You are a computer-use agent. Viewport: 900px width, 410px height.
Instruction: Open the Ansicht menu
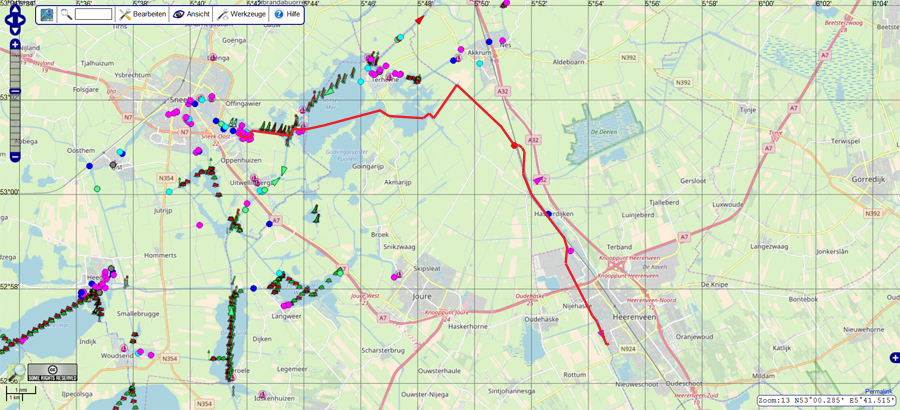tap(191, 14)
